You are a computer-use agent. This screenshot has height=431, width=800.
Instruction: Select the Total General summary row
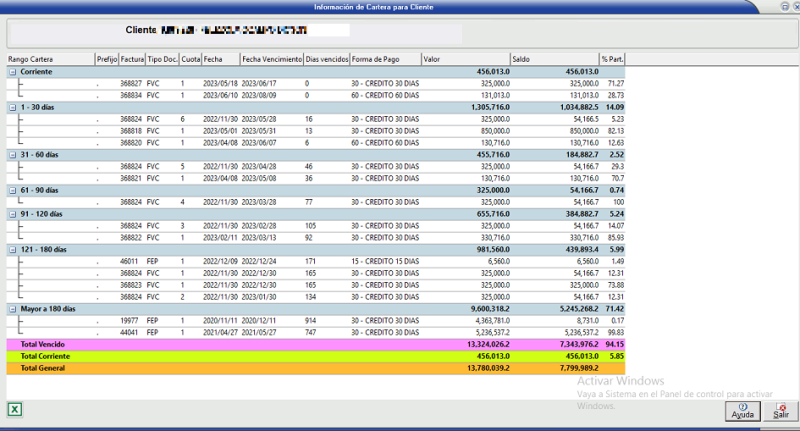tap(300, 368)
